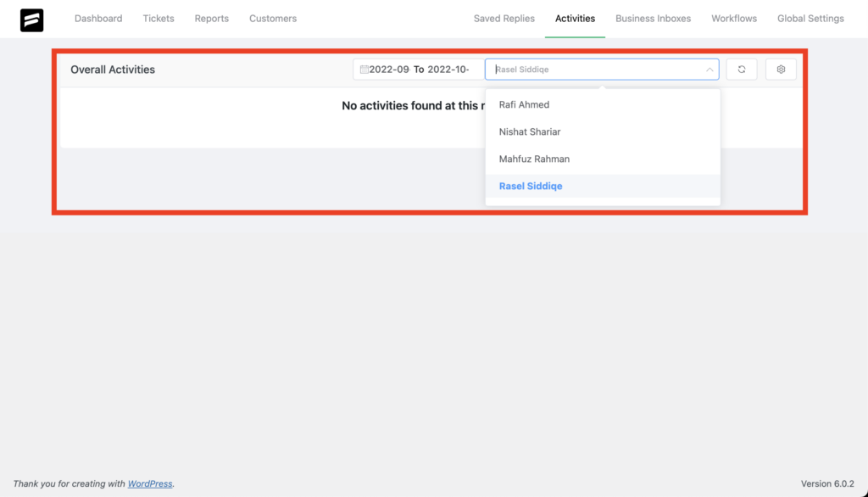The height and width of the screenshot is (497, 868).
Task: Open the Dashboard menu
Action: click(x=98, y=19)
